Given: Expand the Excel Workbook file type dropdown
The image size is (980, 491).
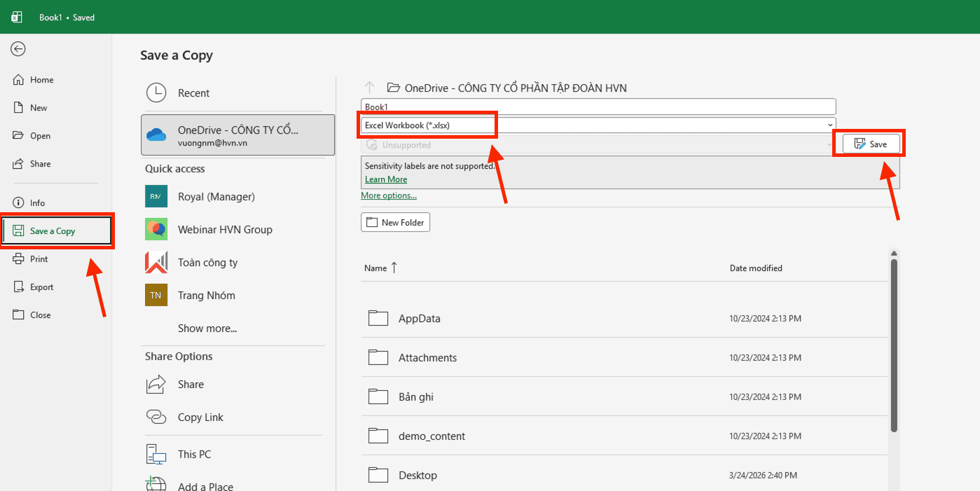Looking at the screenshot, I should (x=830, y=125).
